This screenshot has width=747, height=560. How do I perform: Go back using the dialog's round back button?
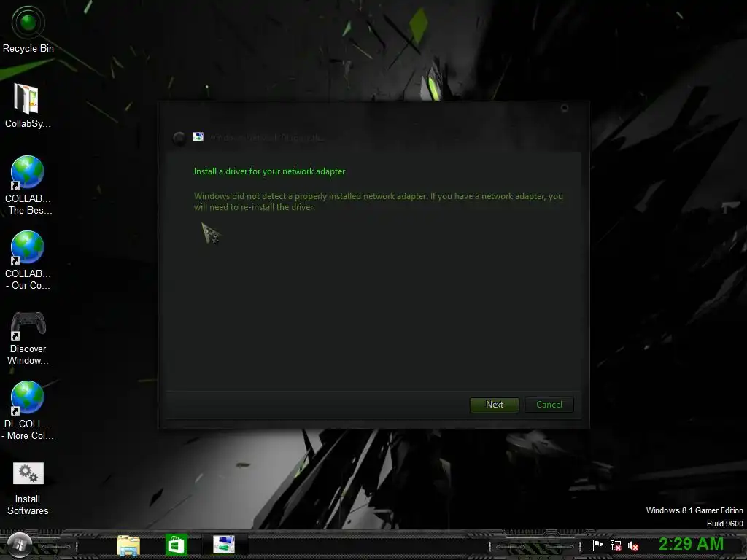[179, 138]
